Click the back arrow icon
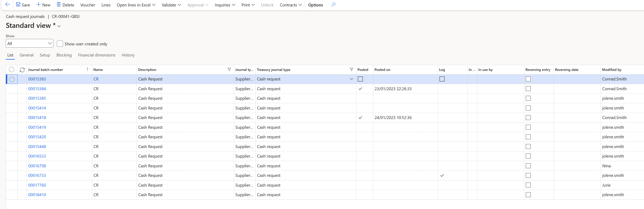Viewport: 644px width, 209px height. click(x=7, y=4)
